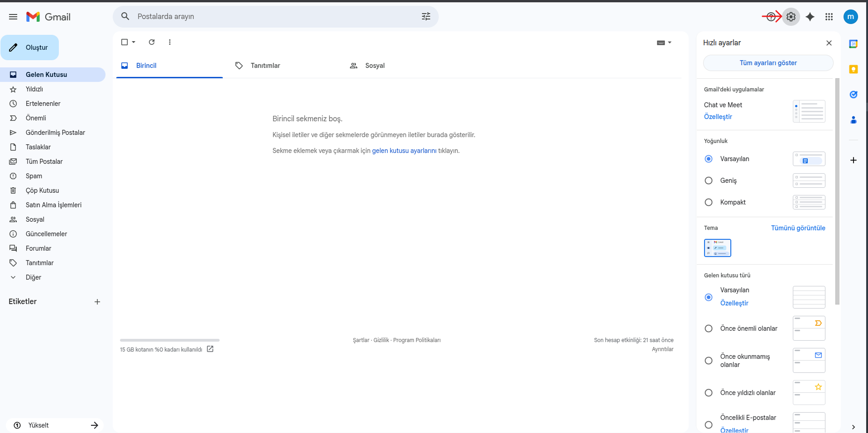Select Önce okunmamış olanlar radio
Screen dimensions: 868x433
[709, 361]
